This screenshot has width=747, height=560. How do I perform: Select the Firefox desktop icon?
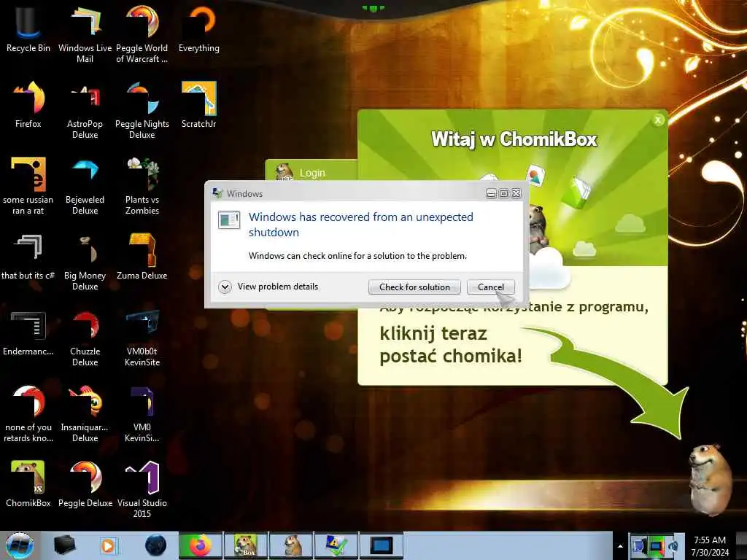pos(28,105)
